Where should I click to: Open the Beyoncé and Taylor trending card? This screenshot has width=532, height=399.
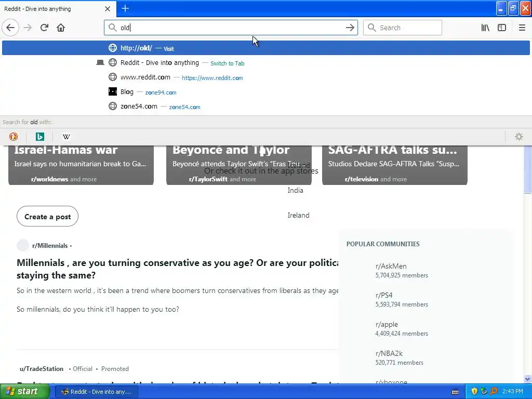(x=239, y=165)
